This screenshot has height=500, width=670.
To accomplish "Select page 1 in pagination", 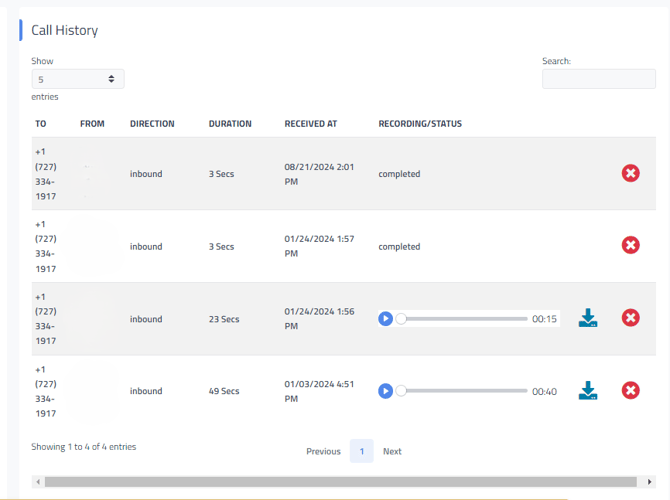I will pyautogui.click(x=361, y=451).
